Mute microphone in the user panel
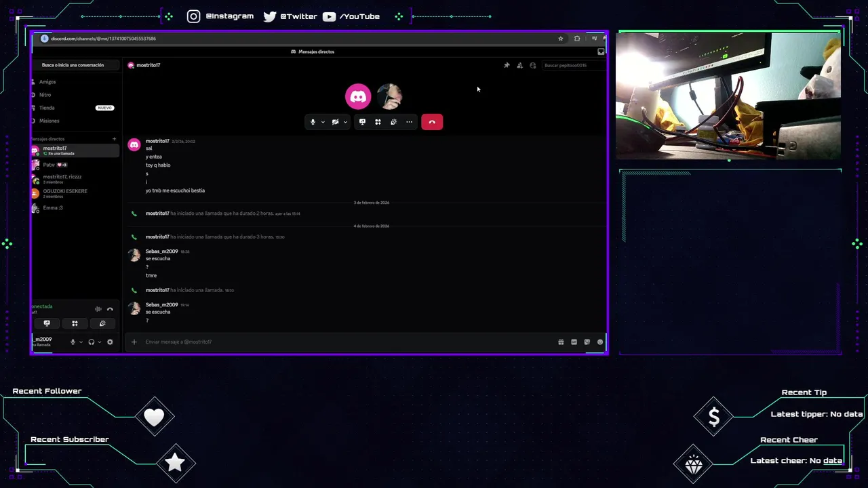 (73, 342)
